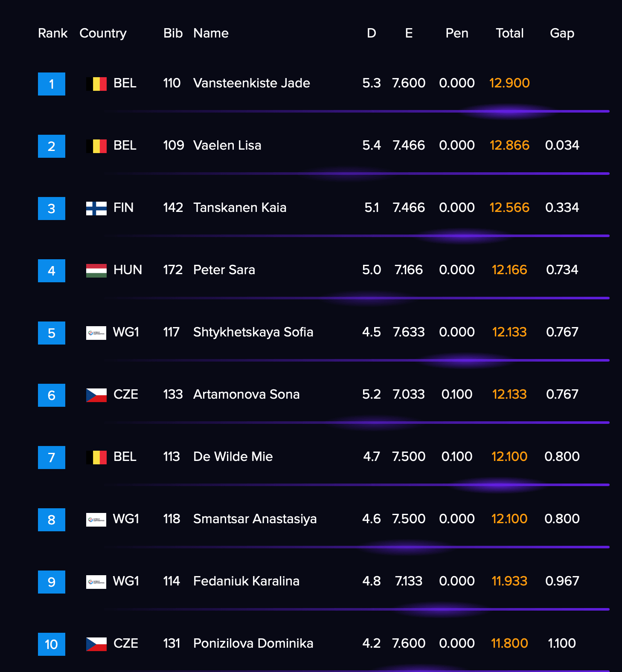Open athlete Peter Sara's name
This screenshot has width=622, height=672.
pos(224,270)
